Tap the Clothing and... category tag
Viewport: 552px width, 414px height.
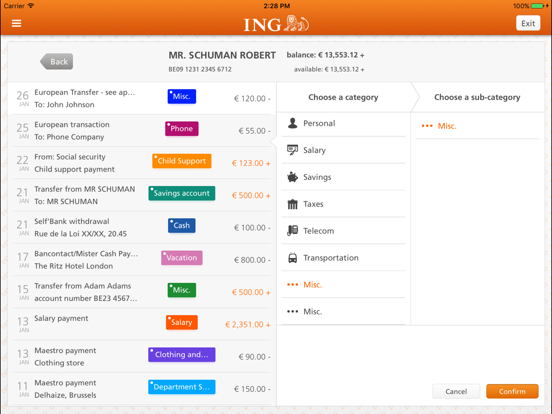[x=182, y=355]
